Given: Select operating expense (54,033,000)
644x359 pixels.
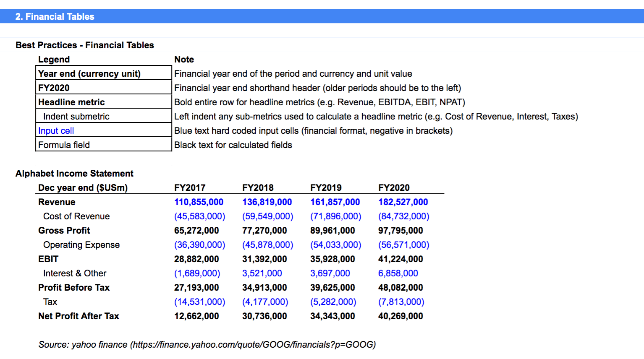Looking at the screenshot, I should [335, 245].
